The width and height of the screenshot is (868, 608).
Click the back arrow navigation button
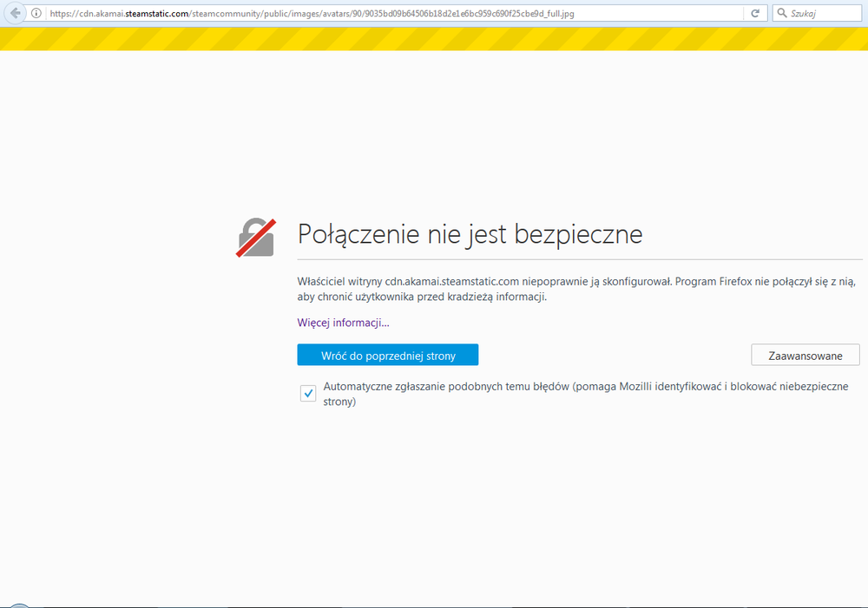click(15, 13)
